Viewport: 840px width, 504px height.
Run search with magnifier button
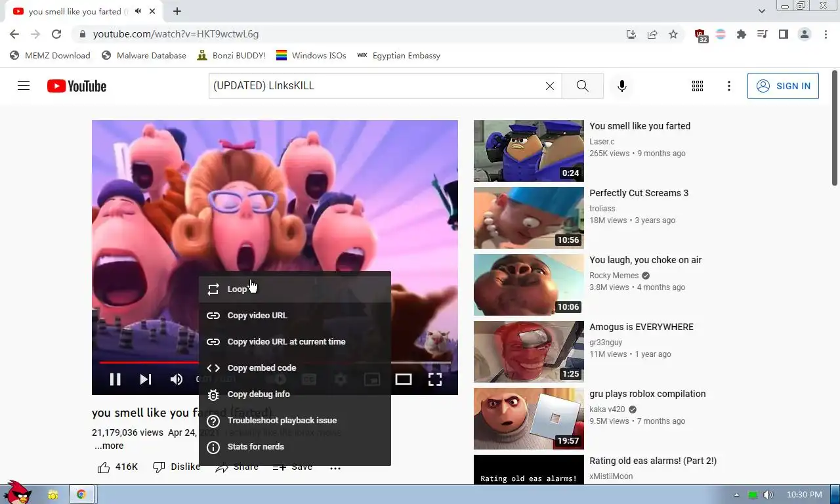coord(582,86)
